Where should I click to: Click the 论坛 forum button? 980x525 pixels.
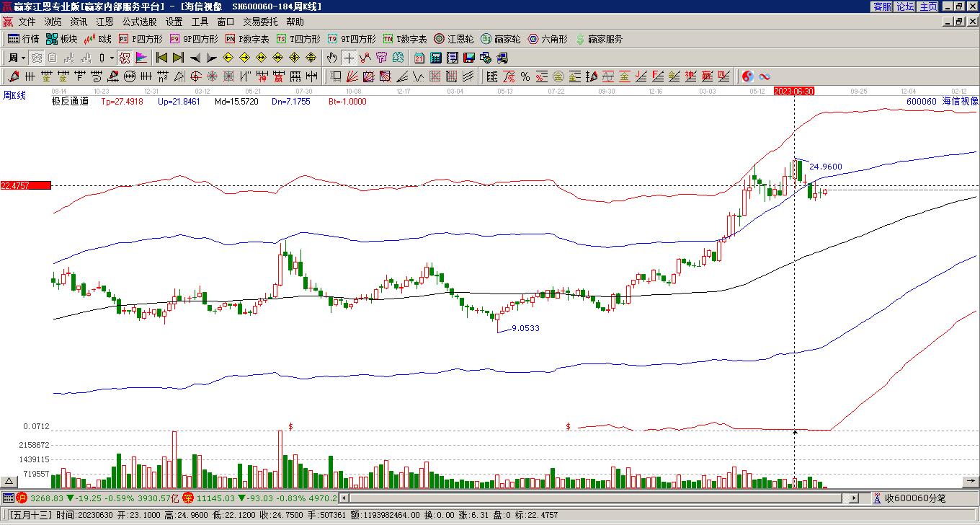tap(905, 6)
